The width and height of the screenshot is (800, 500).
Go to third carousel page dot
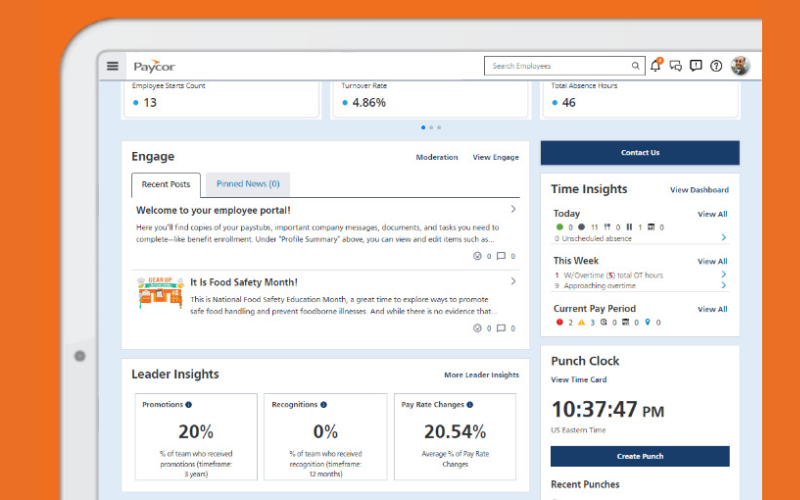click(x=439, y=128)
